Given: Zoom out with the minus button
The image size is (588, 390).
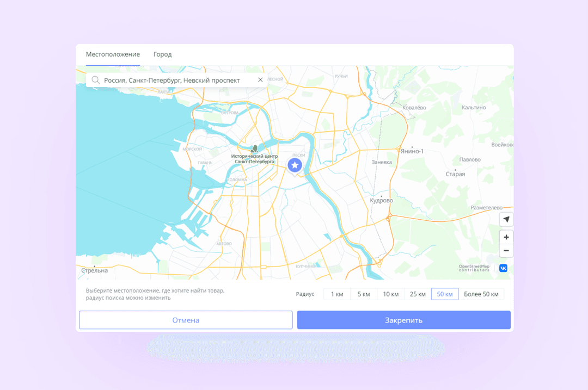Looking at the screenshot, I should (x=506, y=251).
